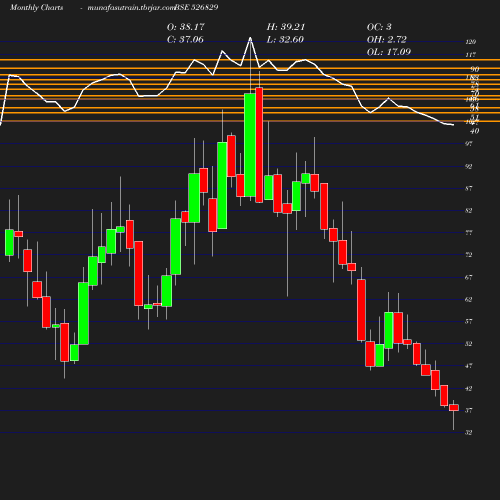Screen dimensions: 500x500
Task: Select the low value "L: 32.60"
Action: pos(285,40)
